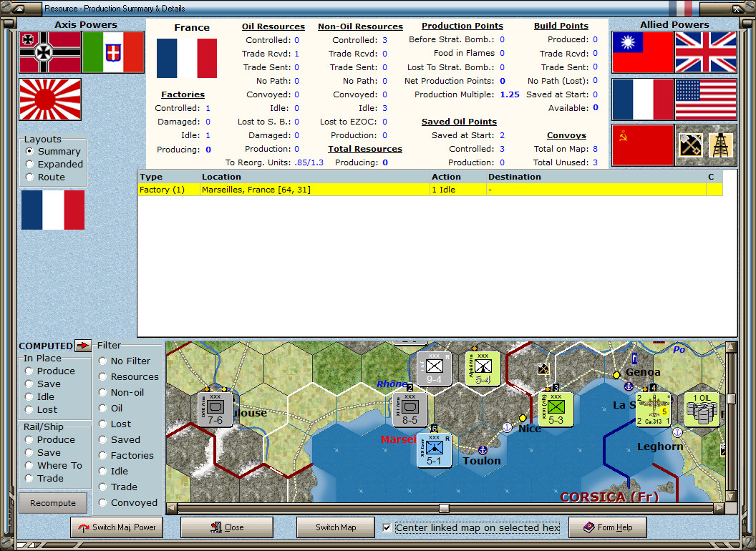Select the German flag in Axis Powers

click(x=49, y=53)
